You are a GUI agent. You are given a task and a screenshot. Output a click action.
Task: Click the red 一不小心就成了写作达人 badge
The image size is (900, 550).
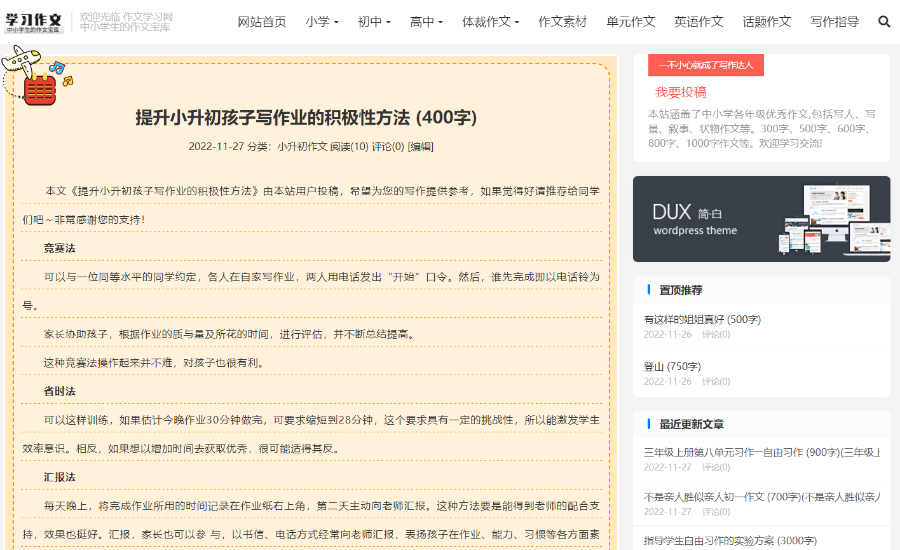coord(705,65)
